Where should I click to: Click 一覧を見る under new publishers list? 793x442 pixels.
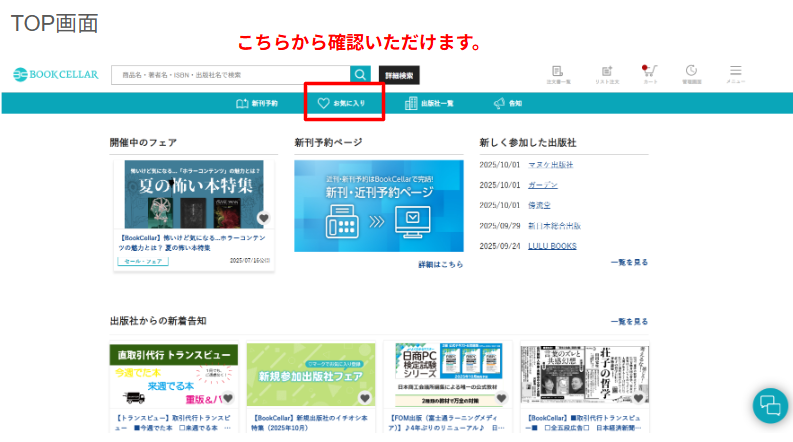tap(629, 262)
